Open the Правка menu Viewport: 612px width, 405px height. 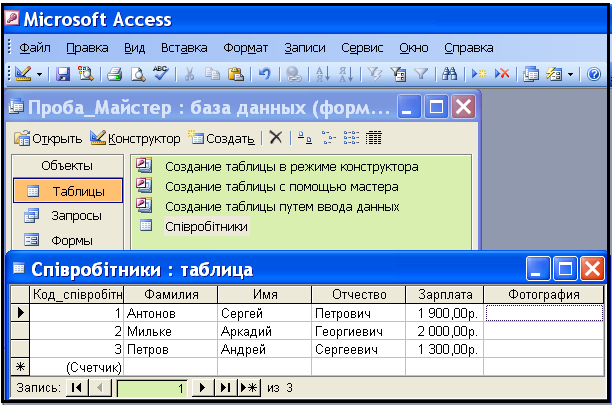pyautogui.click(x=87, y=48)
